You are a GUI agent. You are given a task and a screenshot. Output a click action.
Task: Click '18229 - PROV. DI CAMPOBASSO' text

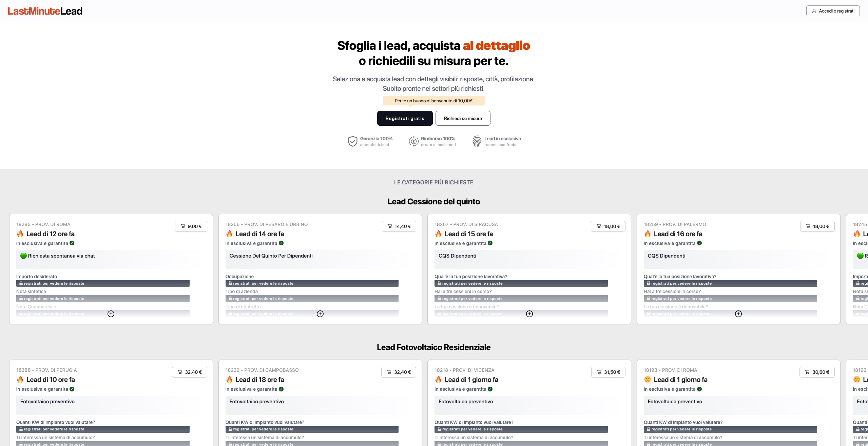262,370
